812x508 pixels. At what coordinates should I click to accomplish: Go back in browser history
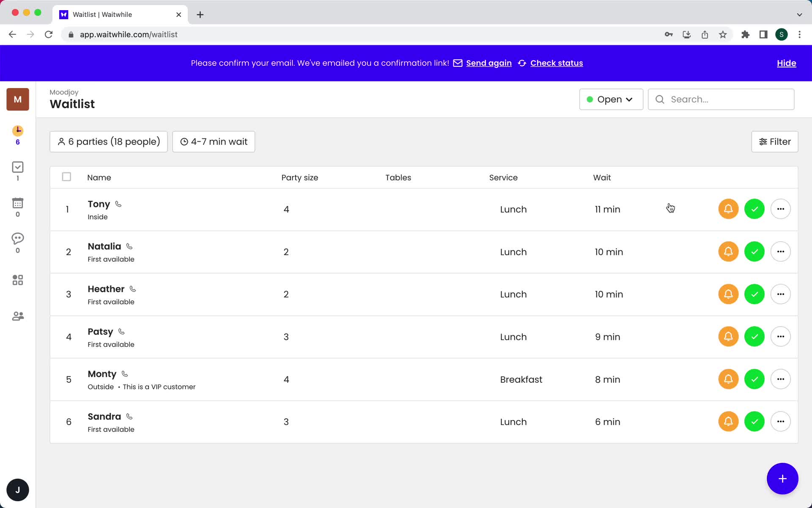click(x=12, y=35)
